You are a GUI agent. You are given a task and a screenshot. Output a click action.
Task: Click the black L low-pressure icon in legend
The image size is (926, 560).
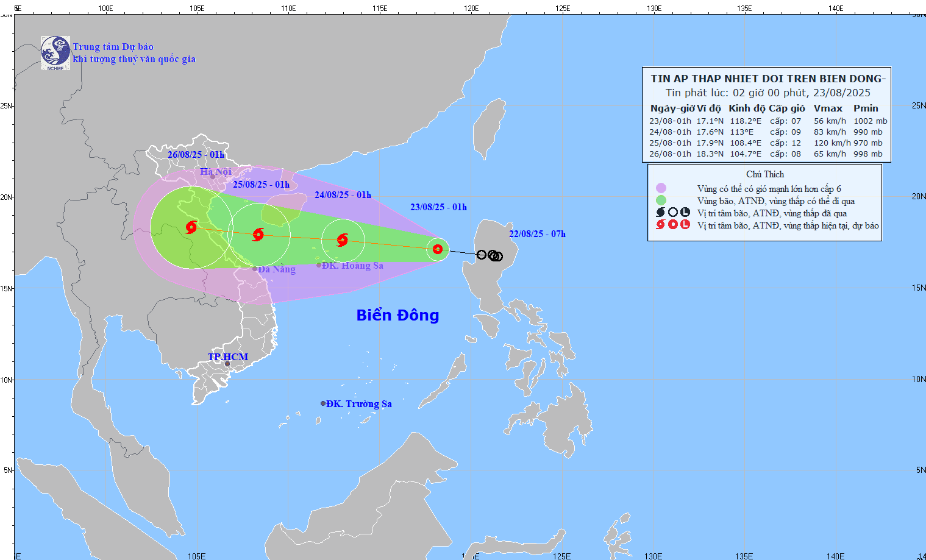[685, 213]
